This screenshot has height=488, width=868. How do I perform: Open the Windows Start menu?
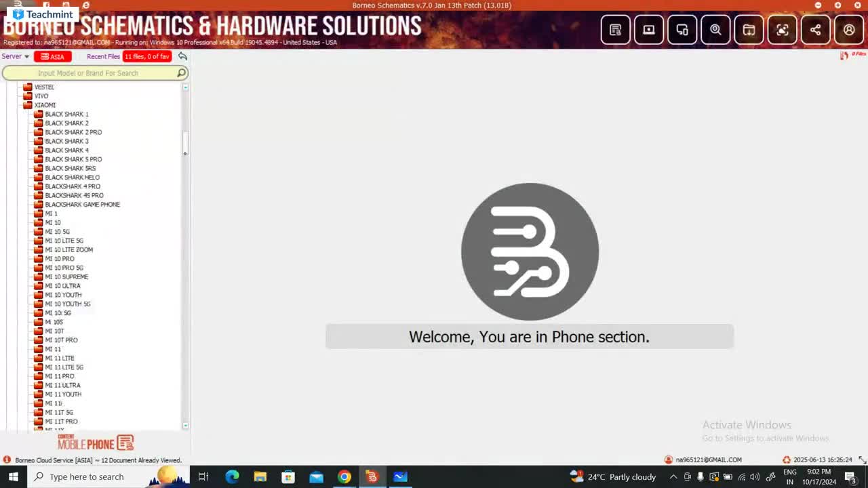13,476
